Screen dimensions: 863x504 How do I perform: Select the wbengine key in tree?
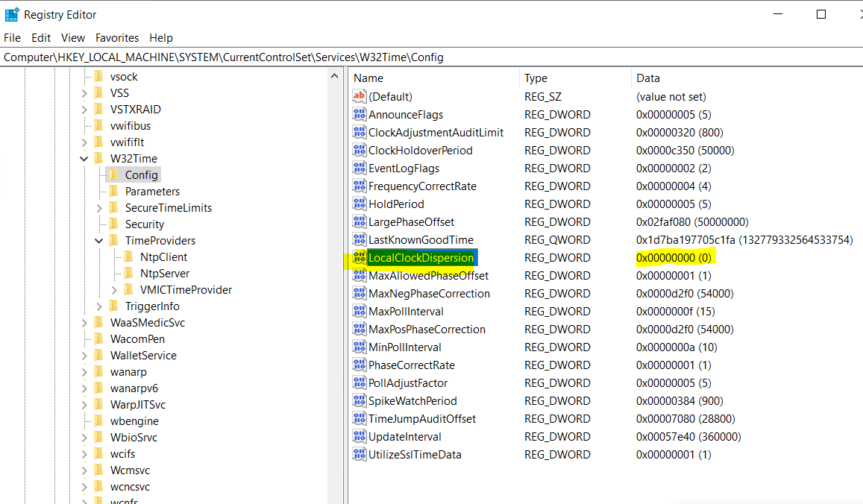(134, 421)
